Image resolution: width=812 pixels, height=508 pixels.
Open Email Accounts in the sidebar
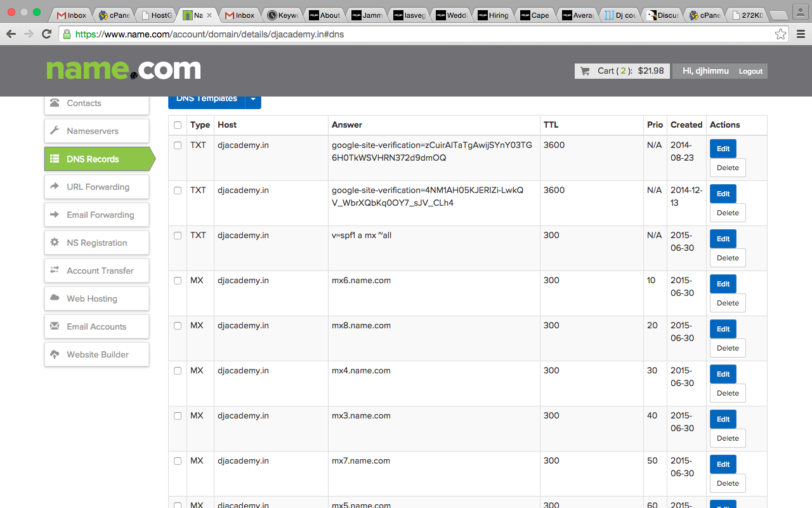click(96, 326)
